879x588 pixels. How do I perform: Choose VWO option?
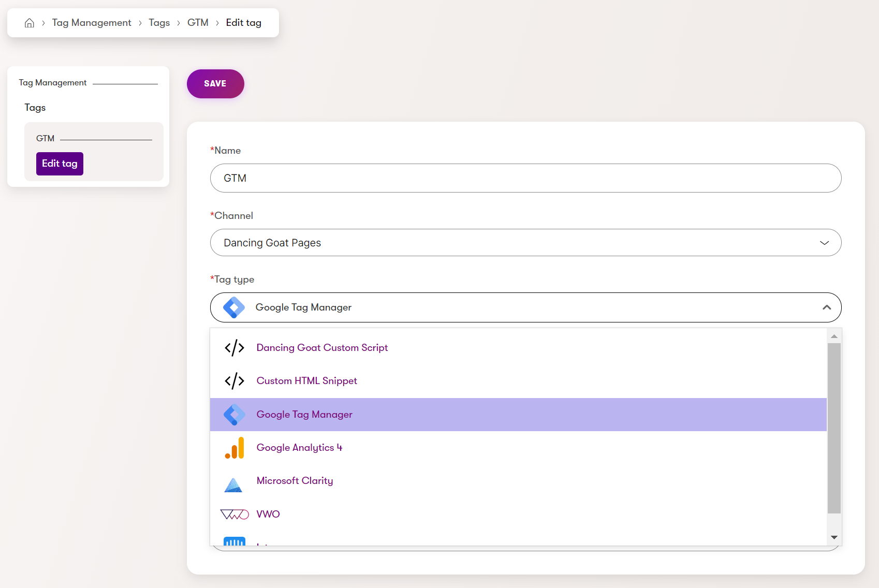(x=518, y=514)
